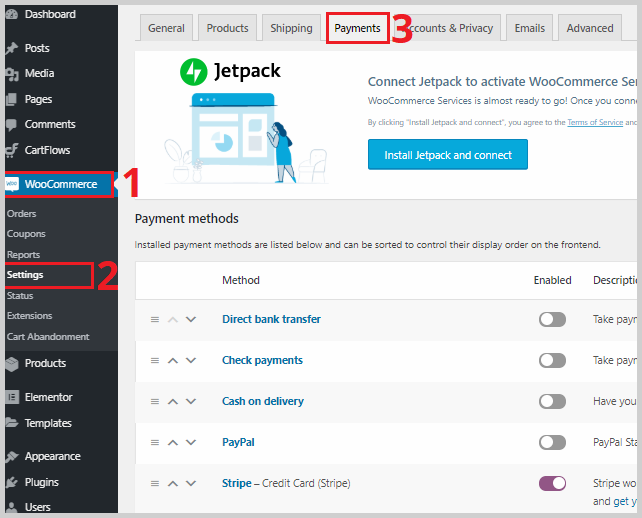Grab drag handle of Direct bank transfer row
The width and height of the screenshot is (642, 518).
155,319
